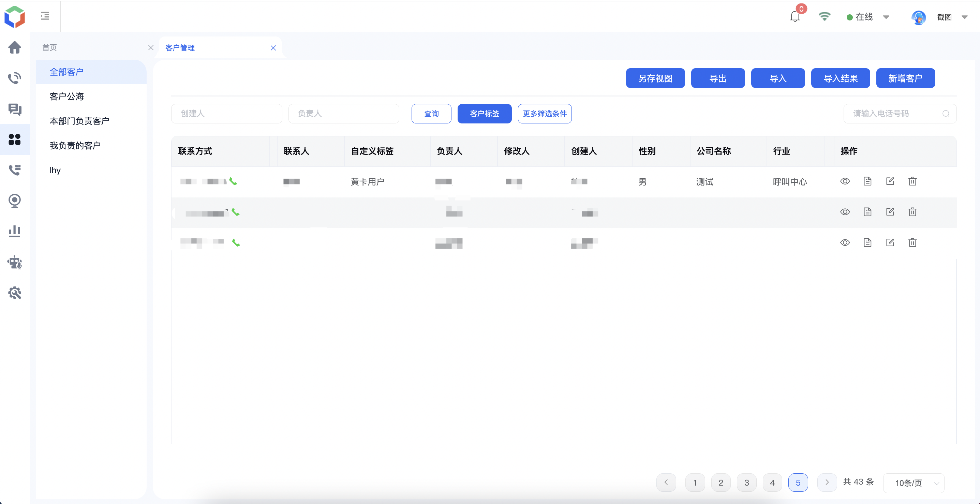Image resolution: width=980 pixels, height=504 pixels.
Task: Close the 首页 tab
Action: pyautogui.click(x=151, y=47)
